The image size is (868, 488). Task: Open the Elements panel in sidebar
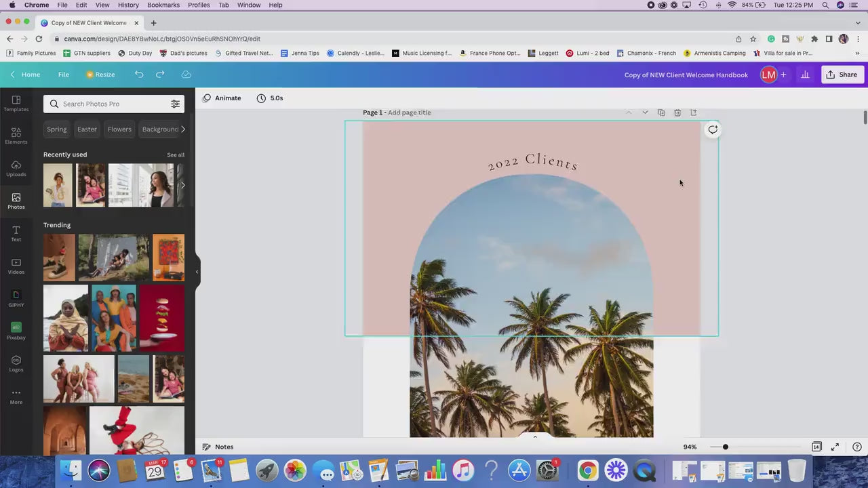[16, 136]
